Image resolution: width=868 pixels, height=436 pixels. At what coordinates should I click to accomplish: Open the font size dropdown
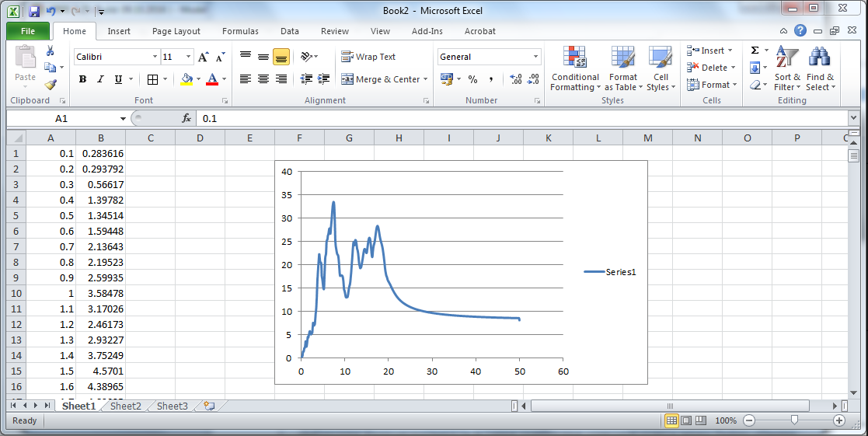point(188,57)
